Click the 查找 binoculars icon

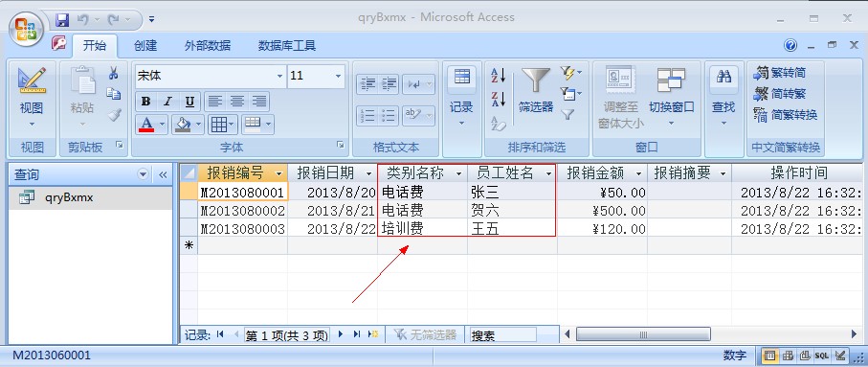click(x=723, y=77)
